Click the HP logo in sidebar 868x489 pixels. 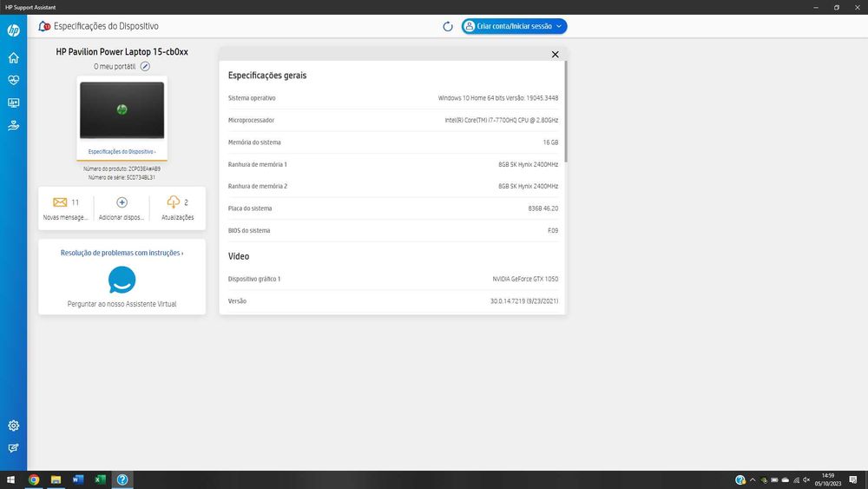(x=13, y=30)
